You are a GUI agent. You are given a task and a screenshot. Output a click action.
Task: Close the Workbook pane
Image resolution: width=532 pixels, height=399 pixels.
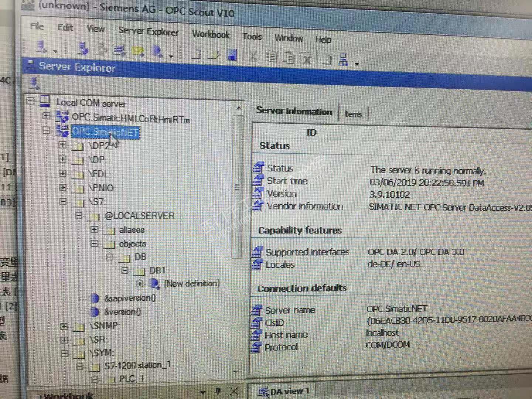coord(234,391)
